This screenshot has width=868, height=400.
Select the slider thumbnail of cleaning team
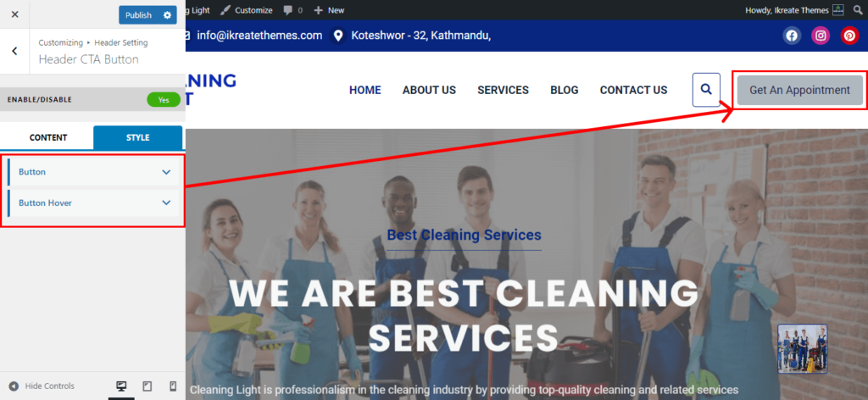[x=803, y=348]
